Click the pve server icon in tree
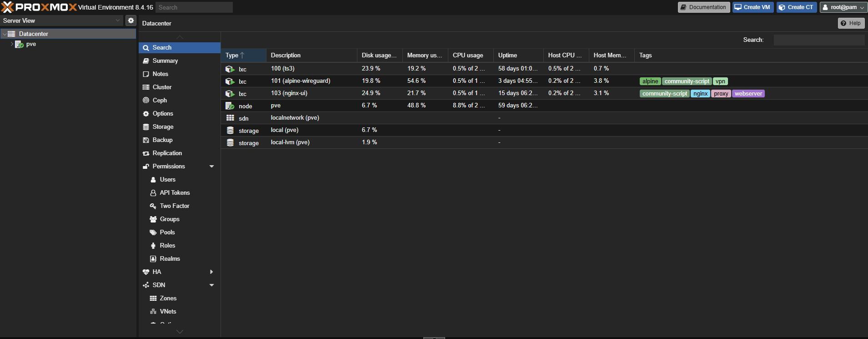This screenshot has height=339, width=868. tap(19, 44)
